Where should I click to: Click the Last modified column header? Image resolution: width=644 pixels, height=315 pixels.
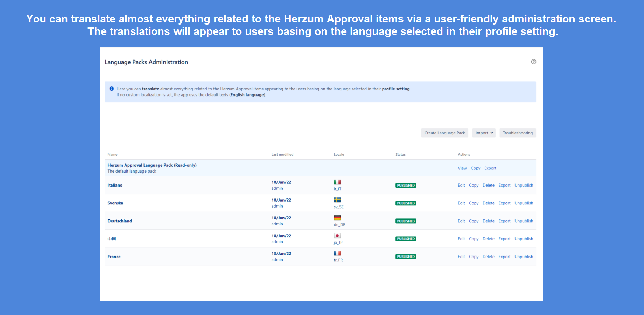pos(282,154)
